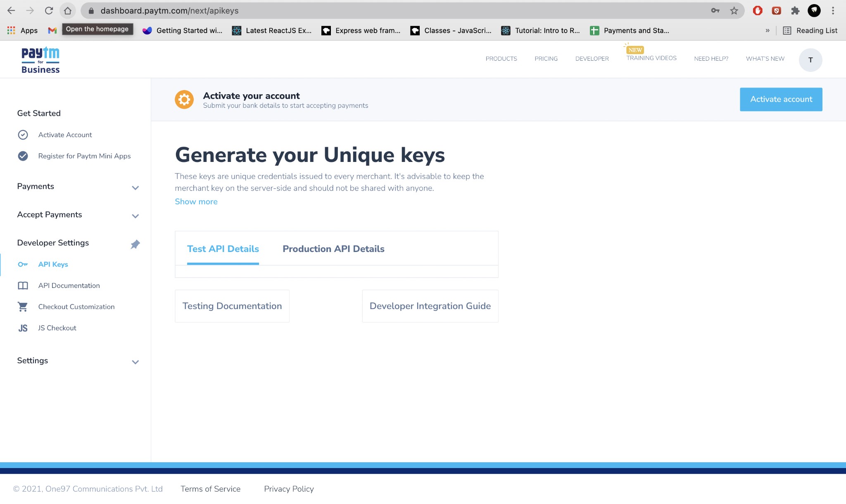
Task: Open Latest ReactJS Ex... bookmark
Action: click(x=272, y=31)
